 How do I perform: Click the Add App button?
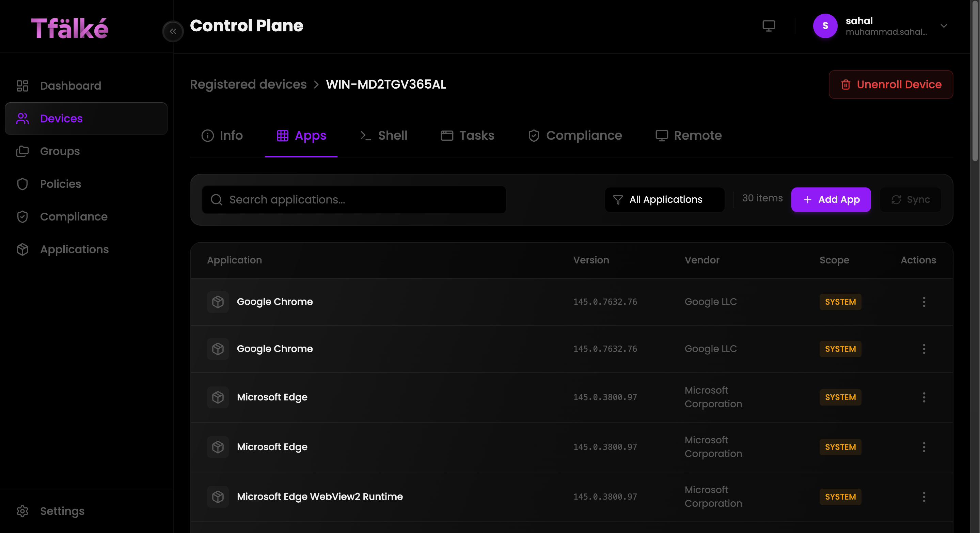[831, 199]
